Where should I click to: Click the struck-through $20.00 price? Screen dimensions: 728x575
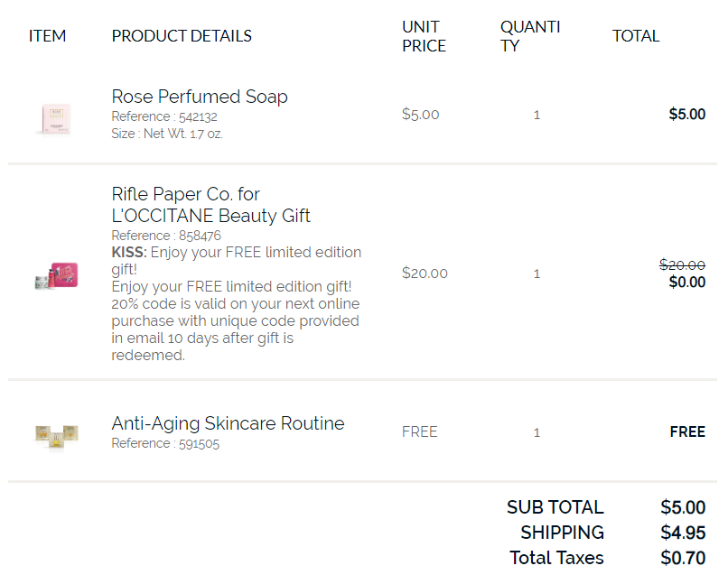point(682,265)
